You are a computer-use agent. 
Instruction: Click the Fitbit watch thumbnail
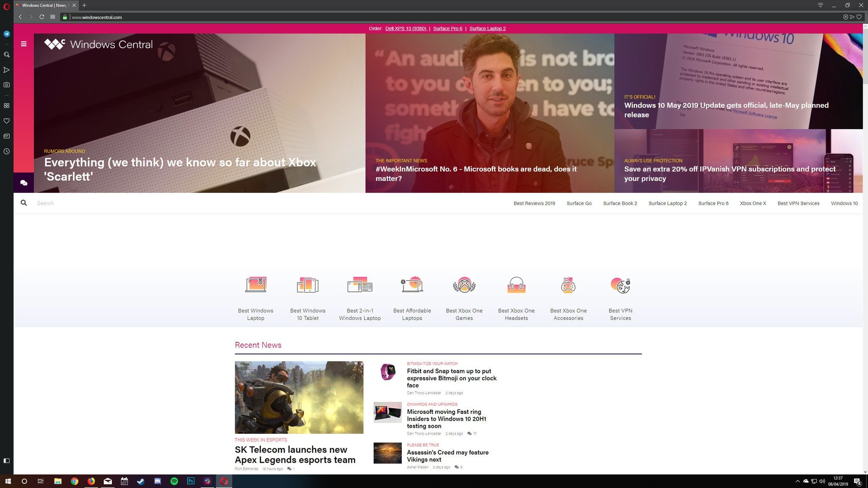pos(387,372)
